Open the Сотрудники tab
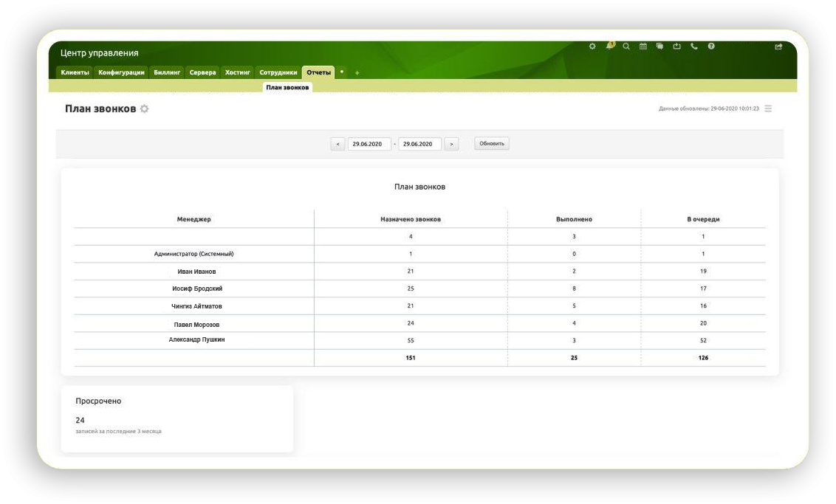Viewport: 836px width, 504px height. (278, 72)
